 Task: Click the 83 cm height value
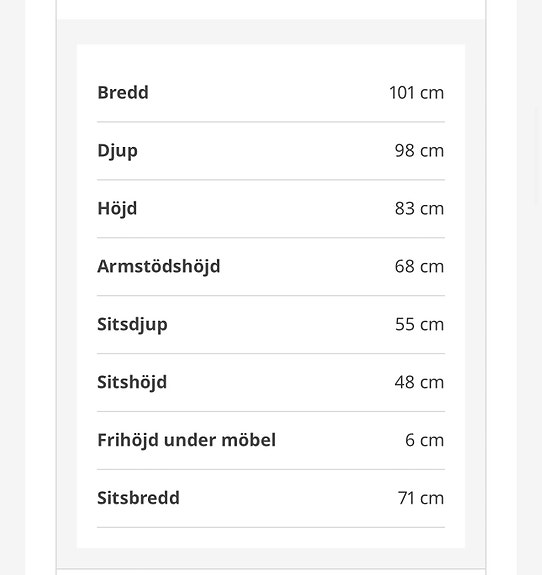420,208
